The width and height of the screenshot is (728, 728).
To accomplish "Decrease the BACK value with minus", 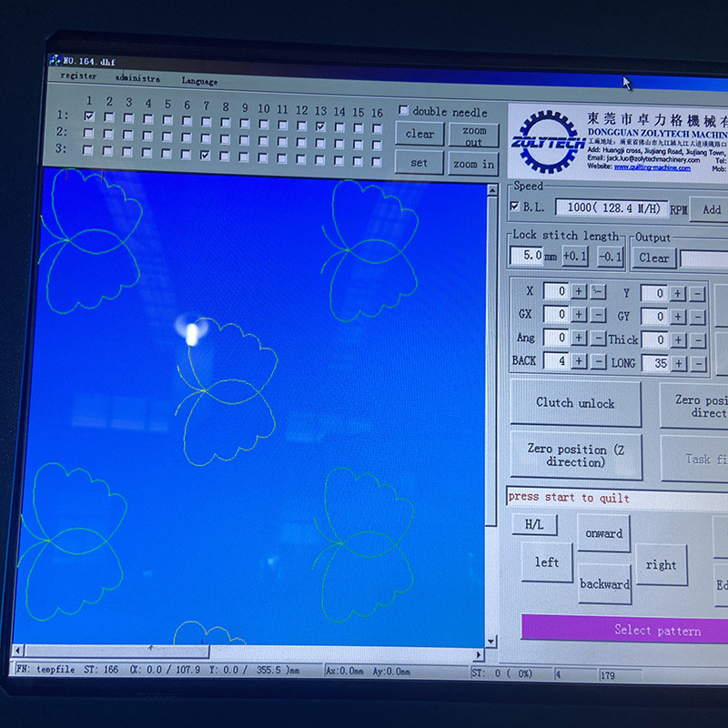I will coord(599,361).
